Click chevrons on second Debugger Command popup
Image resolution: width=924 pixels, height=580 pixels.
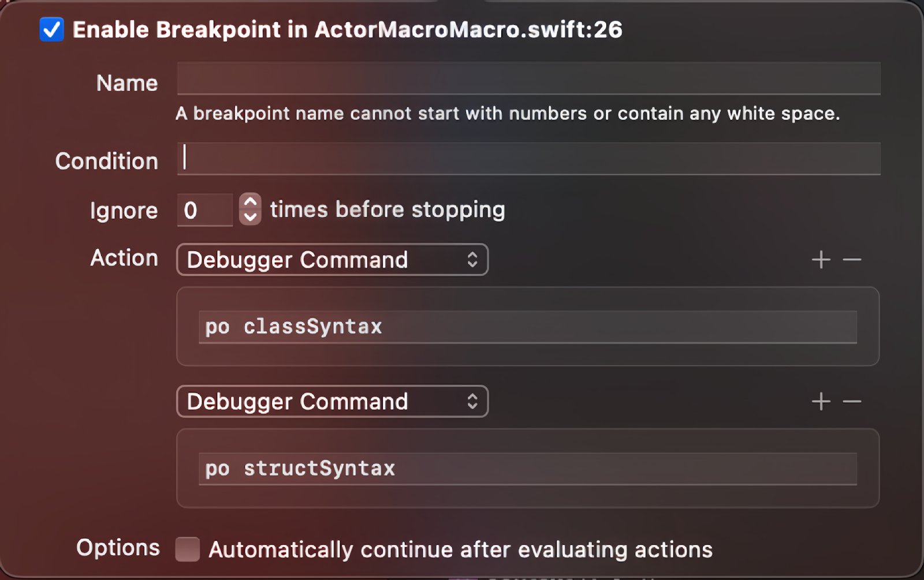coord(472,401)
